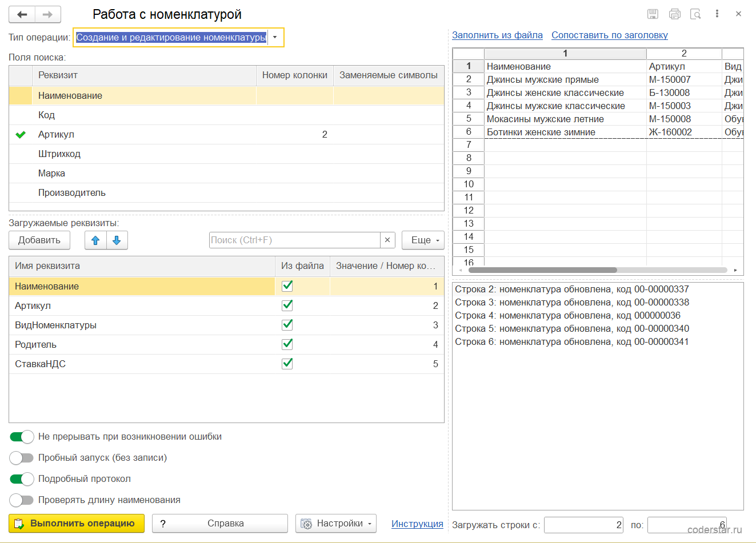This screenshot has height=543, width=756.
Task: Open the three-dots more menu
Action: point(717,14)
